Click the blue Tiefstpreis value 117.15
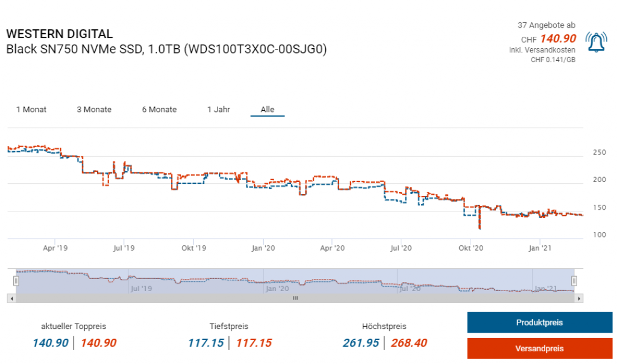Image resolution: width=617 pixels, height=364 pixels. 205,344
